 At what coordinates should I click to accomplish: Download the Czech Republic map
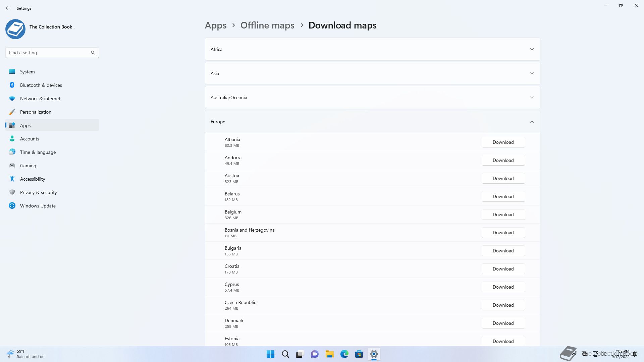pos(503,305)
